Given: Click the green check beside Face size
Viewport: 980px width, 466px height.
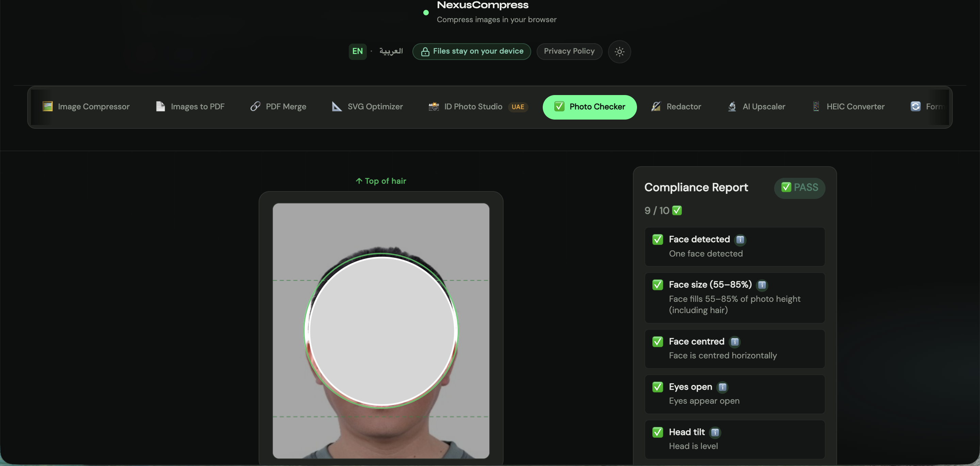Looking at the screenshot, I should 657,285.
